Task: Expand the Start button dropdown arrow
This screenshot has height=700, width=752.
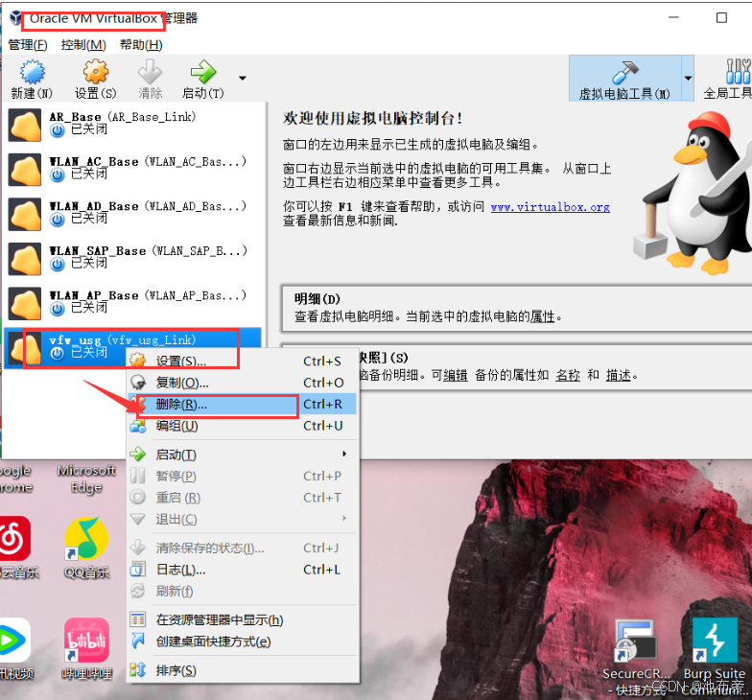Action: (243, 79)
